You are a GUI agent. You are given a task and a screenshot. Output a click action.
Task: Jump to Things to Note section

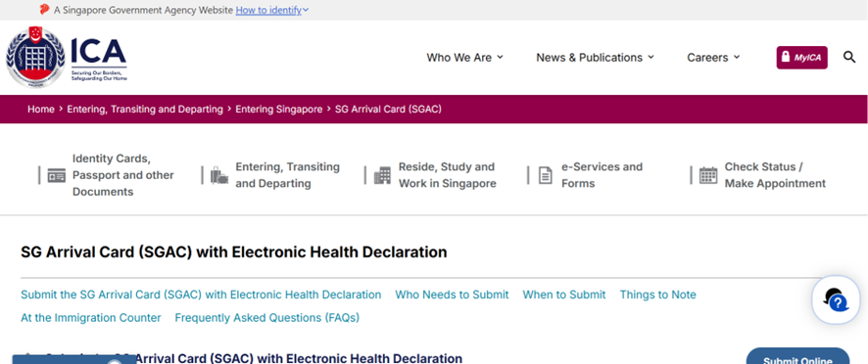point(657,295)
